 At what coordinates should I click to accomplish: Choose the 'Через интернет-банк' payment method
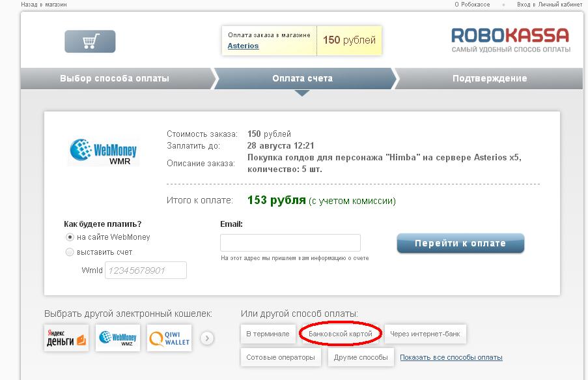[425, 334]
